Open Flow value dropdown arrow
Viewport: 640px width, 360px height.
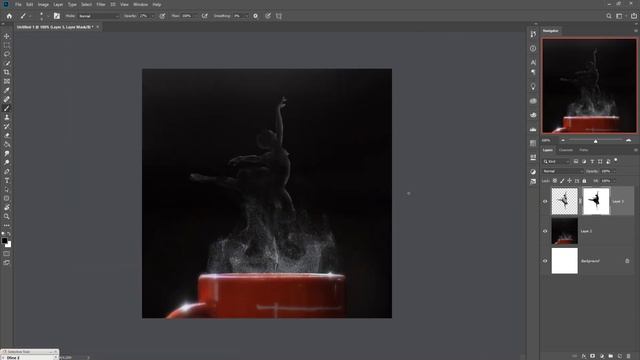pos(195,16)
